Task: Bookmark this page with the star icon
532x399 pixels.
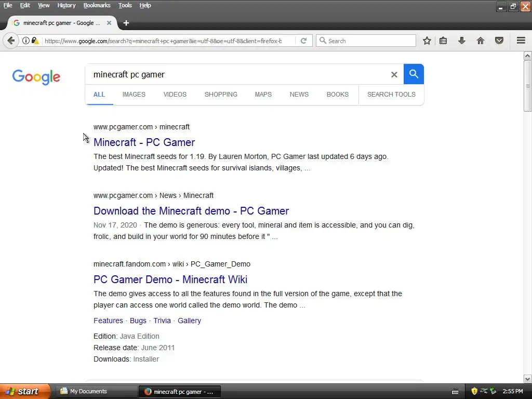Action: 427,41
